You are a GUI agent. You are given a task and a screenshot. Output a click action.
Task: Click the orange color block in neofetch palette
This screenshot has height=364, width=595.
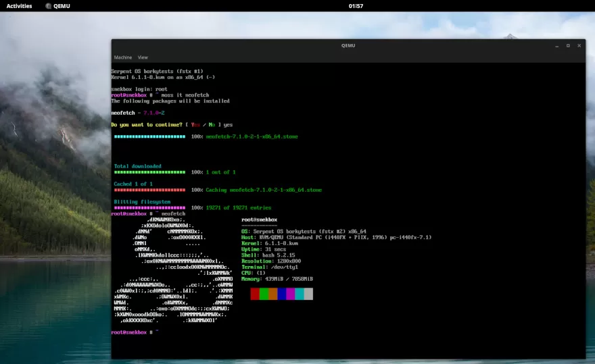pos(273,294)
